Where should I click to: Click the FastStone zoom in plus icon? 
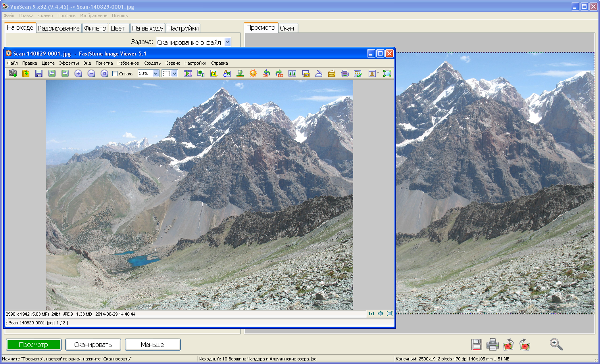coord(78,73)
